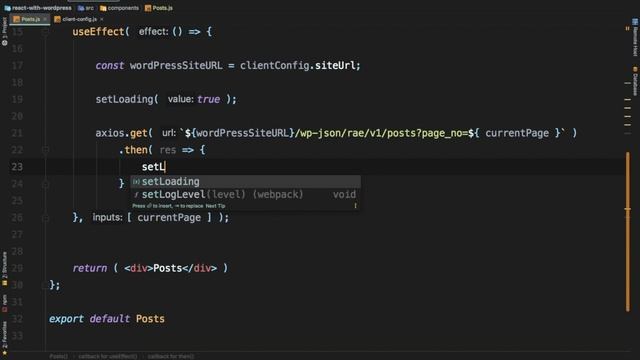
Task: Open completion popup options menu dots
Action: coord(355,206)
